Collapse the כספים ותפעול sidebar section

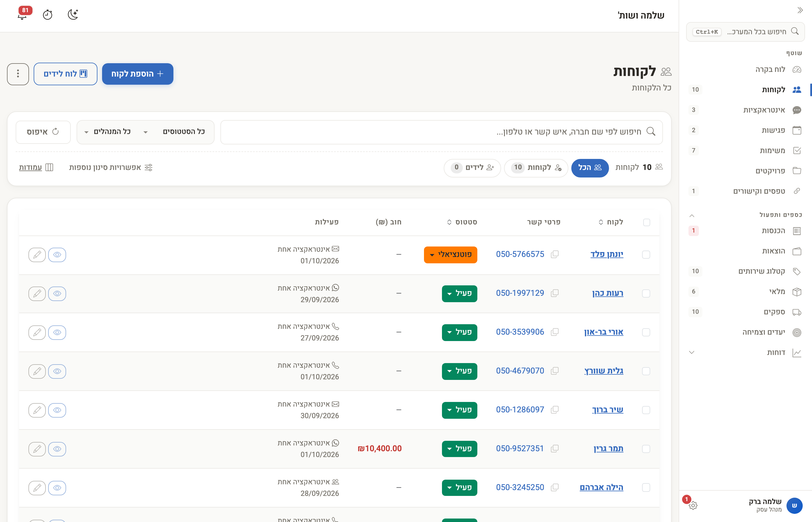coord(692,215)
